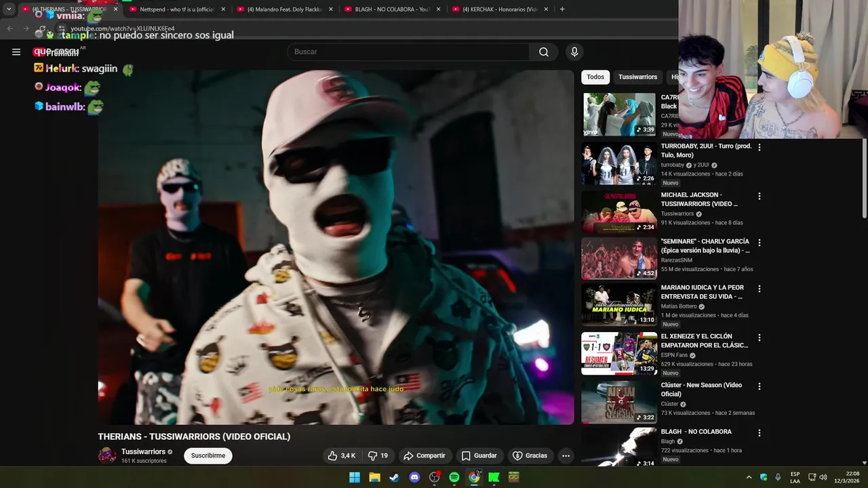This screenshot has height=488, width=868.
Task: Show hidden system tray icons
Action: 749,477
